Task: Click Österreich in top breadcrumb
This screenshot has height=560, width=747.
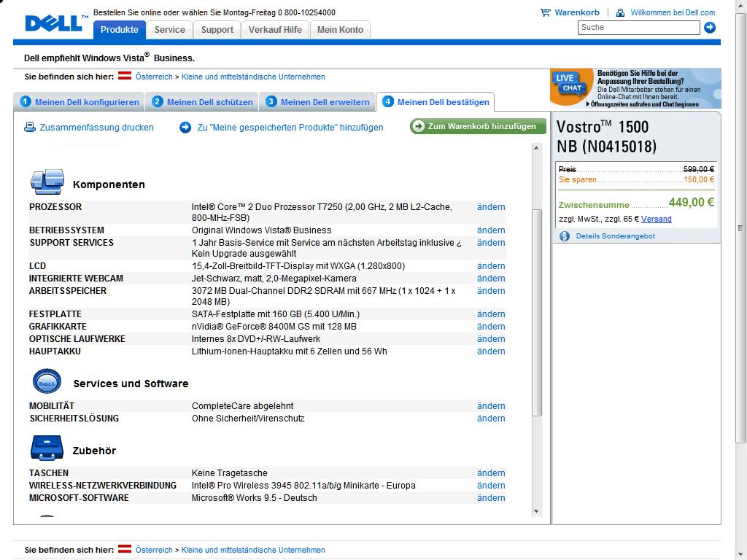Action: tap(154, 77)
